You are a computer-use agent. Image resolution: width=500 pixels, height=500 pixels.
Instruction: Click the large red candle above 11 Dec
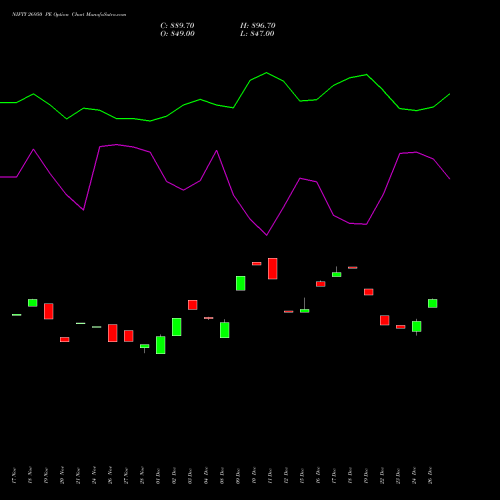273,269
